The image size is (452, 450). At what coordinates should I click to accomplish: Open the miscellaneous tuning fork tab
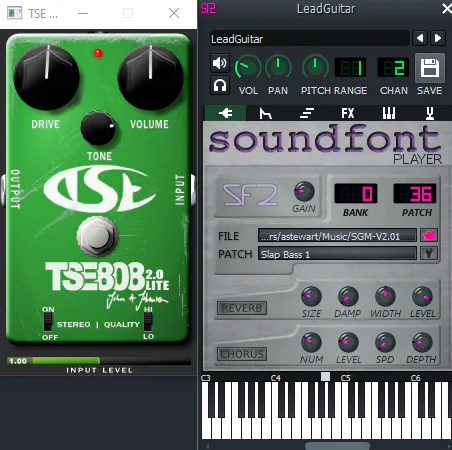pos(430,113)
